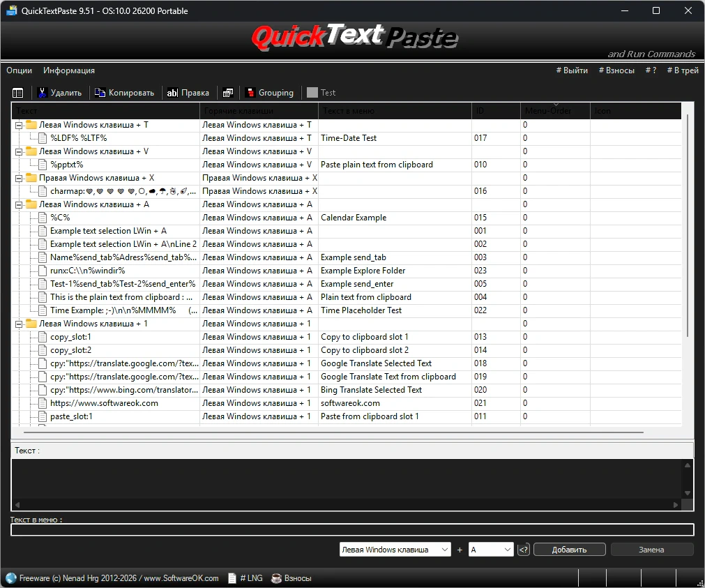Collapse the Левая Windows клавиша + T group
The image size is (705, 588).
[19, 126]
